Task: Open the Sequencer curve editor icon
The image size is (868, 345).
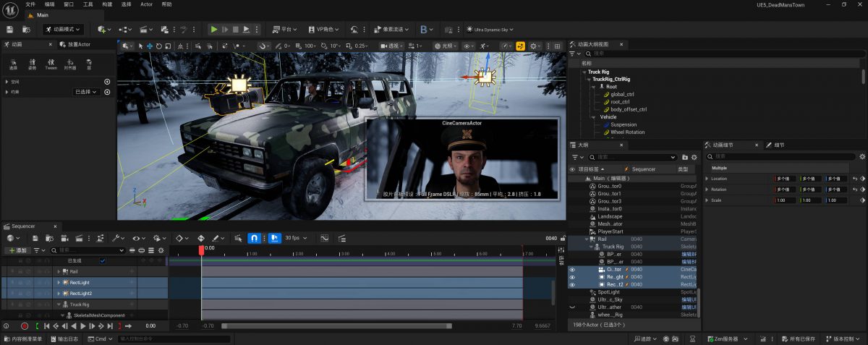Action: tap(324, 238)
